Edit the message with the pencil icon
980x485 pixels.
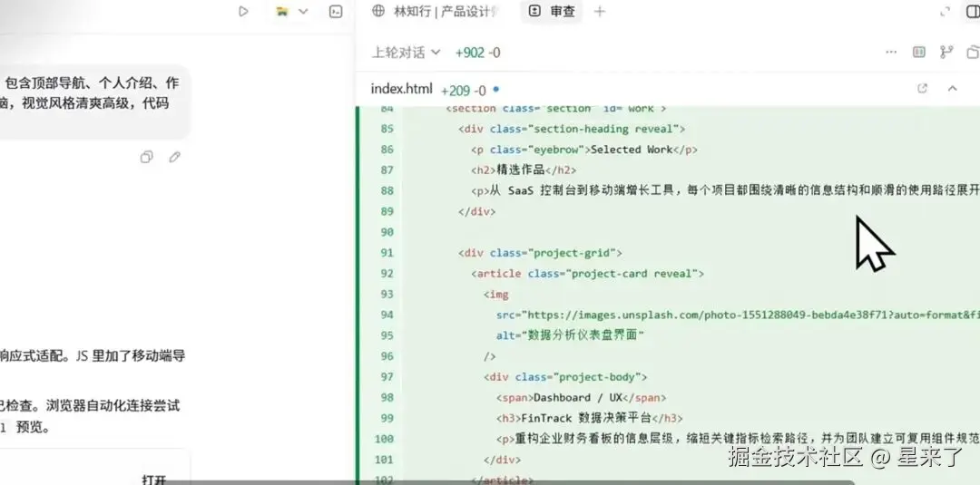coord(174,157)
